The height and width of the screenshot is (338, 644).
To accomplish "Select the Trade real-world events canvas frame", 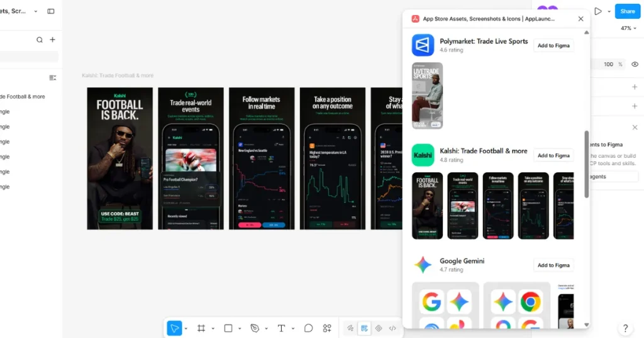I will coord(191,158).
